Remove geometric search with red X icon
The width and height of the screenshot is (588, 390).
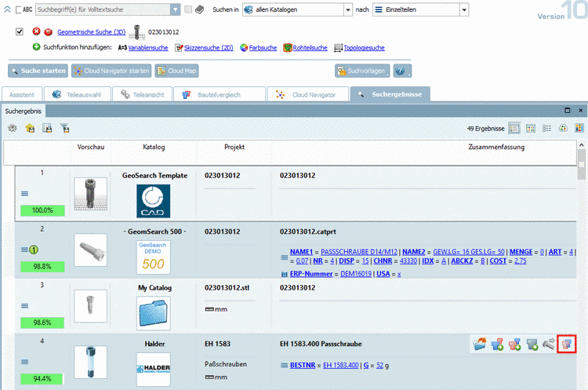pyautogui.click(x=36, y=31)
